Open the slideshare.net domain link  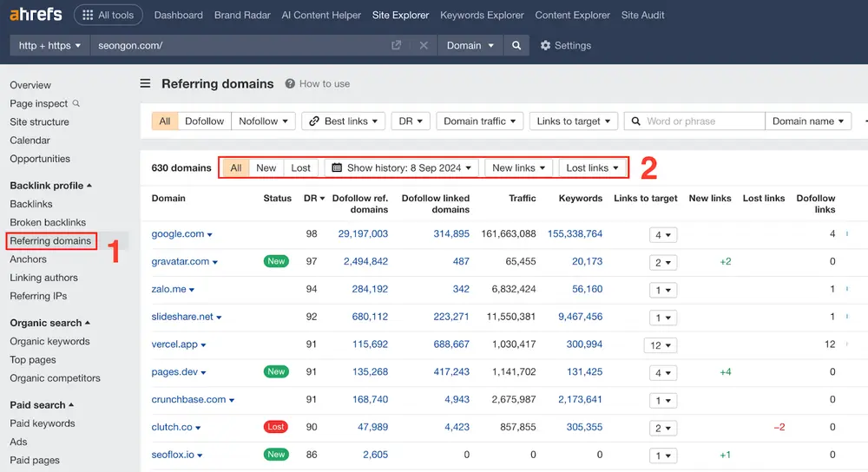pyautogui.click(x=182, y=317)
